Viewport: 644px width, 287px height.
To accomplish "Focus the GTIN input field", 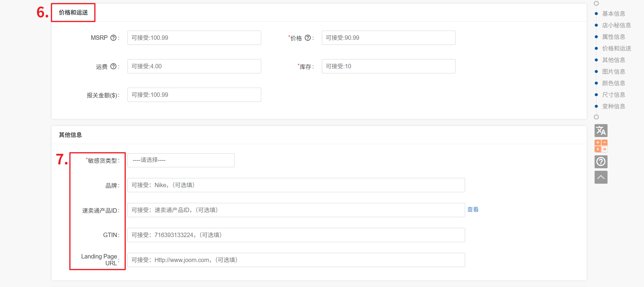I will [296, 235].
